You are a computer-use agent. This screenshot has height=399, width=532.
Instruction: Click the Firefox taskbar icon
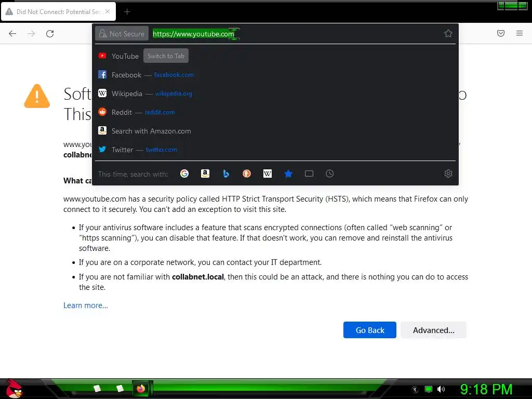tap(141, 389)
